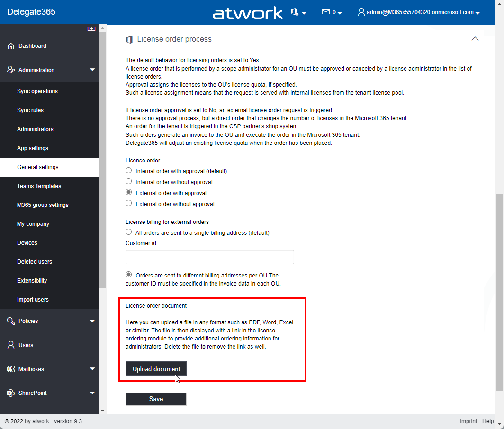Click the Office icon in header
Image resolution: width=504 pixels, height=429 pixels.
[x=294, y=12]
